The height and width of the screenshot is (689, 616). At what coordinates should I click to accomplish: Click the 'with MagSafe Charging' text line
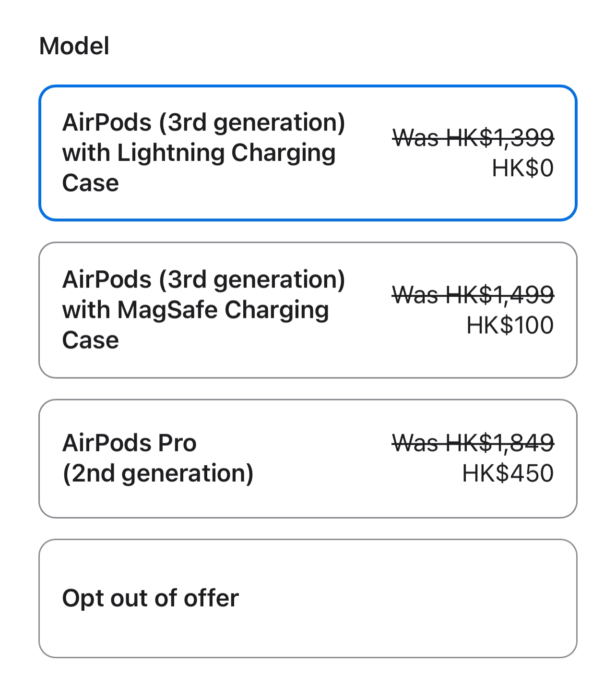[x=195, y=310]
